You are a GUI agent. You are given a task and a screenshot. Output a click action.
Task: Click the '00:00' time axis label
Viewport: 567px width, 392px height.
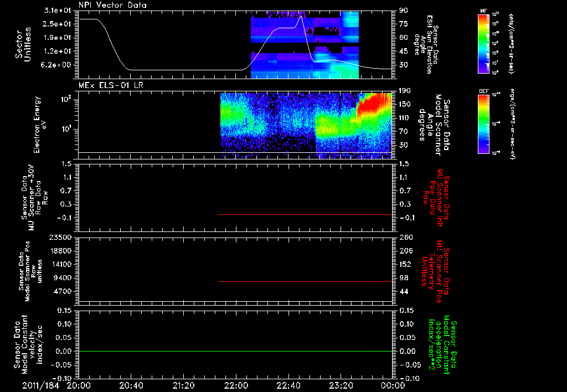point(393,385)
